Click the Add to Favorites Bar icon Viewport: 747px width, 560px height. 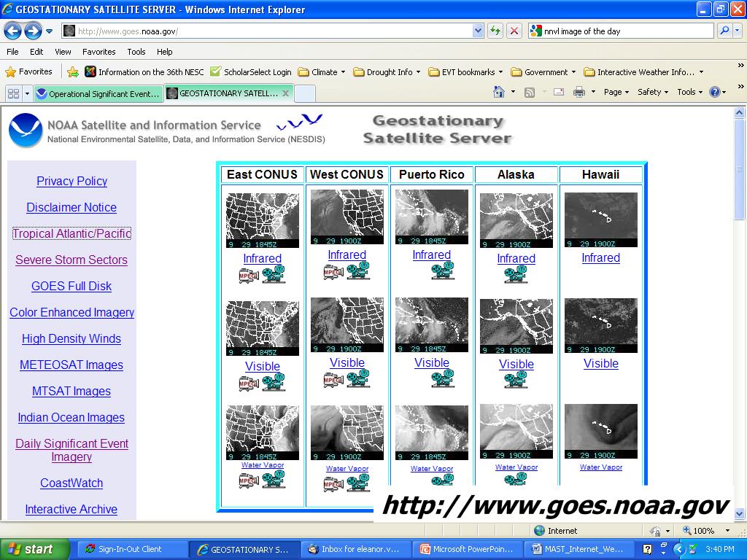click(x=73, y=72)
